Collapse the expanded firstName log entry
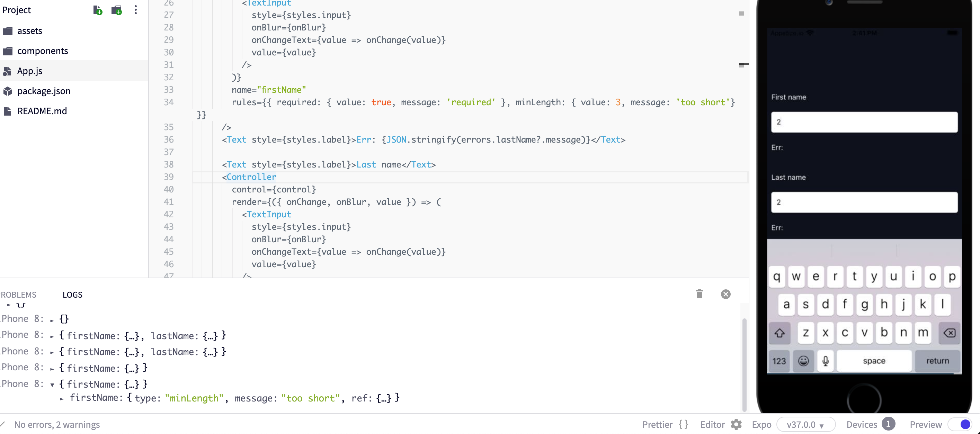The width and height of the screenshot is (980, 434). click(52, 385)
